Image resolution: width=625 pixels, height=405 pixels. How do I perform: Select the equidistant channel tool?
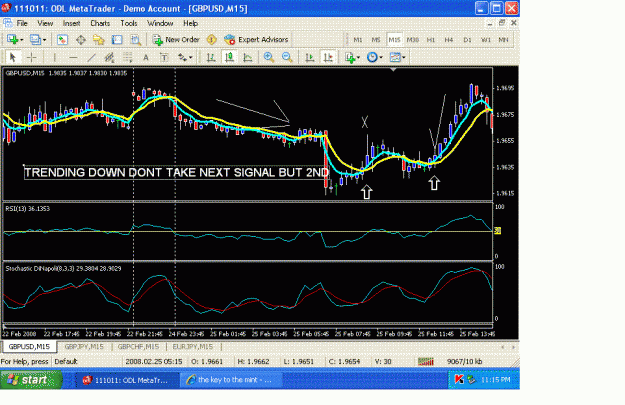[109, 57]
